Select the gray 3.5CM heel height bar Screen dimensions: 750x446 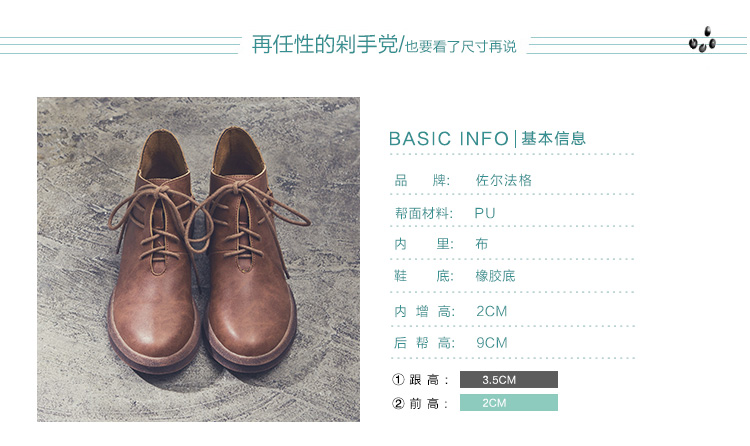click(x=509, y=379)
